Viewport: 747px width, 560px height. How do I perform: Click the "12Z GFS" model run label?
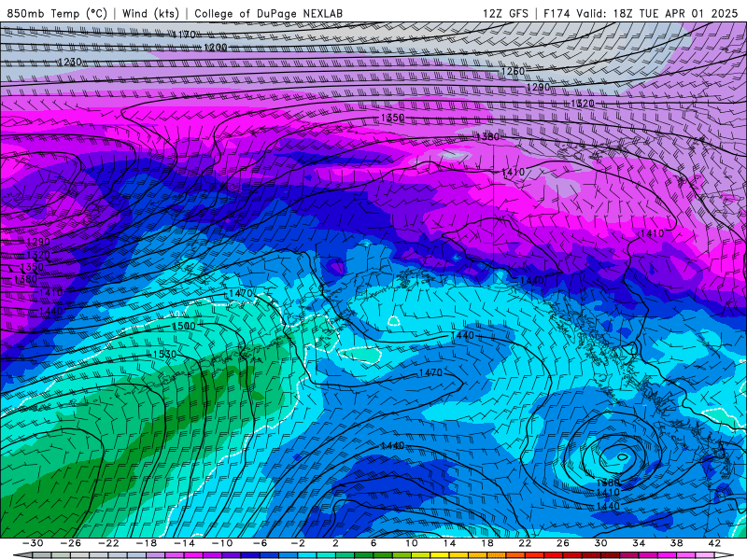pos(505,13)
